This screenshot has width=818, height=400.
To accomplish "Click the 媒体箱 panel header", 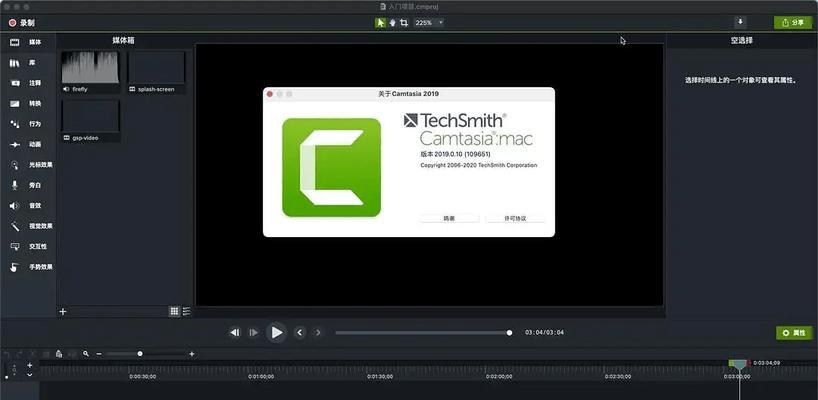I will click(x=124, y=40).
